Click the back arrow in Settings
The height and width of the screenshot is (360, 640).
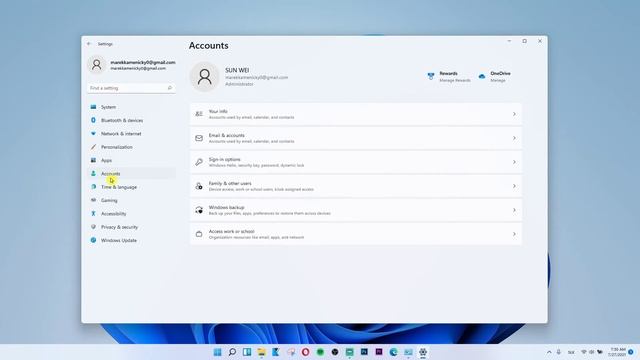tap(89, 44)
